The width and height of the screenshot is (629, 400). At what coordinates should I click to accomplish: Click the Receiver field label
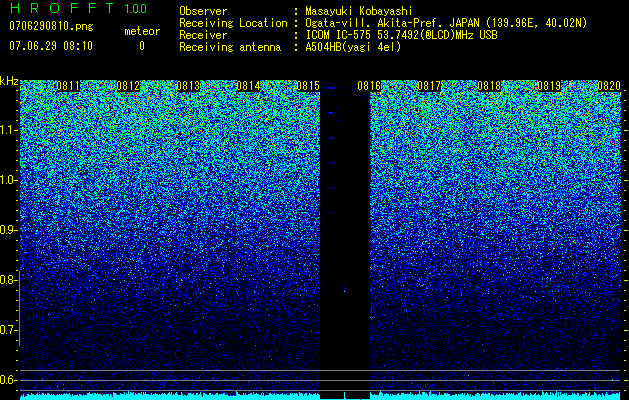point(203,35)
